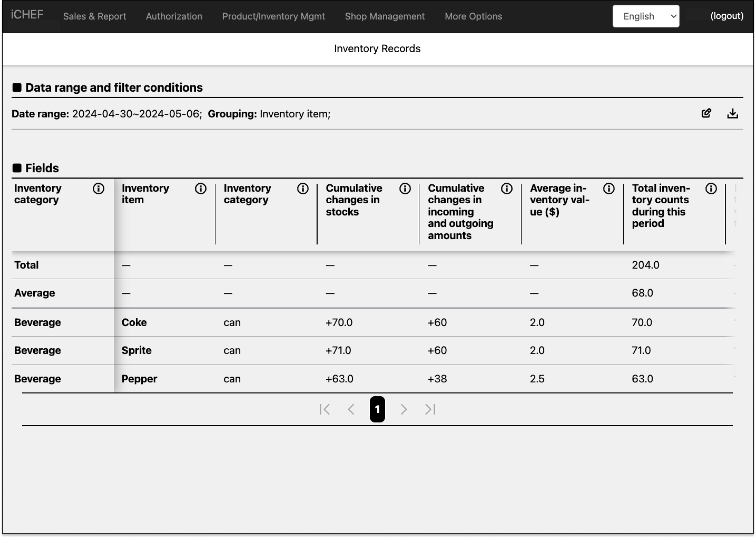
Task: Click info icon beside Inventory item header
Action: (200, 189)
